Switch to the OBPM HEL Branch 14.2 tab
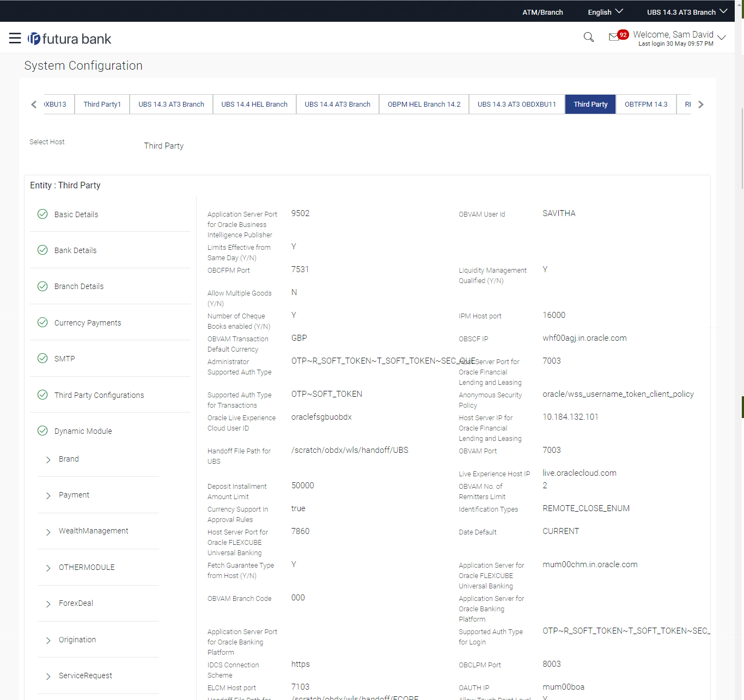This screenshot has width=744, height=700. [424, 104]
